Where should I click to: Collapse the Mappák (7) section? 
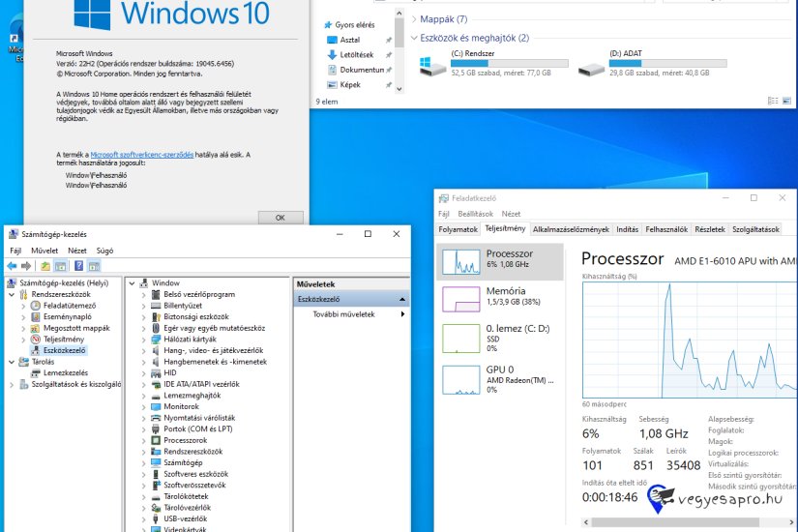coord(414,19)
